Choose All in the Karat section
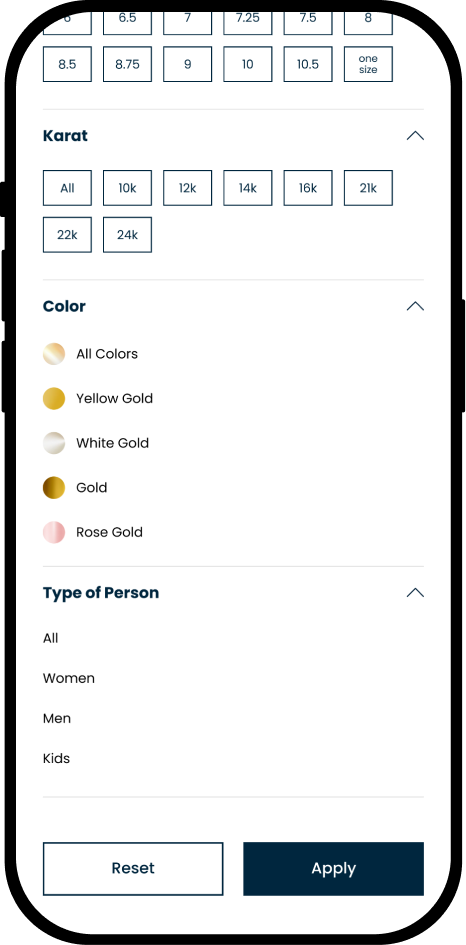466x945 pixels. 67,188
